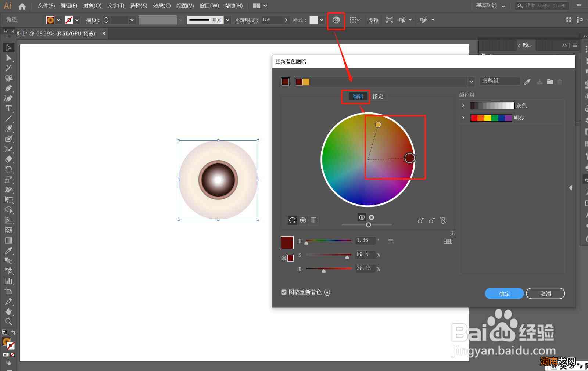Click the 不透明度 label link
Screen dimensions: 588x371
[247, 20]
